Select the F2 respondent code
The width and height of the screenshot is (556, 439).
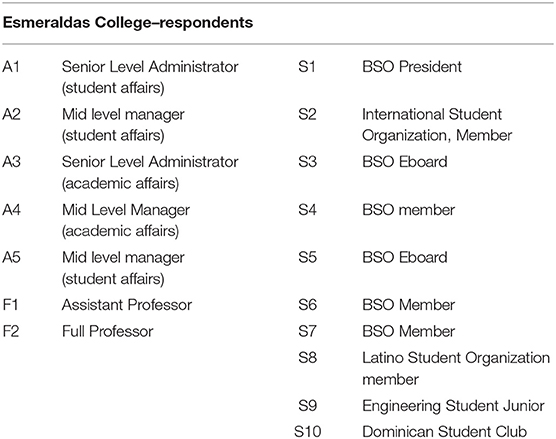point(11,331)
